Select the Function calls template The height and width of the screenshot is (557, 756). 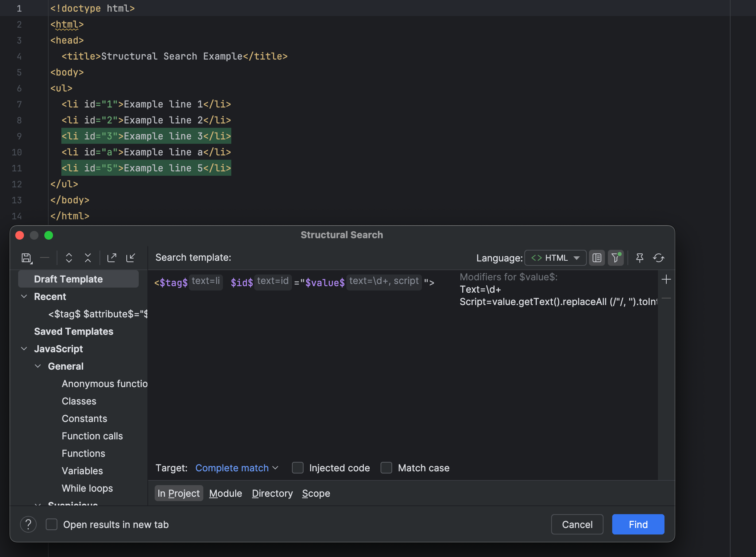92,436
